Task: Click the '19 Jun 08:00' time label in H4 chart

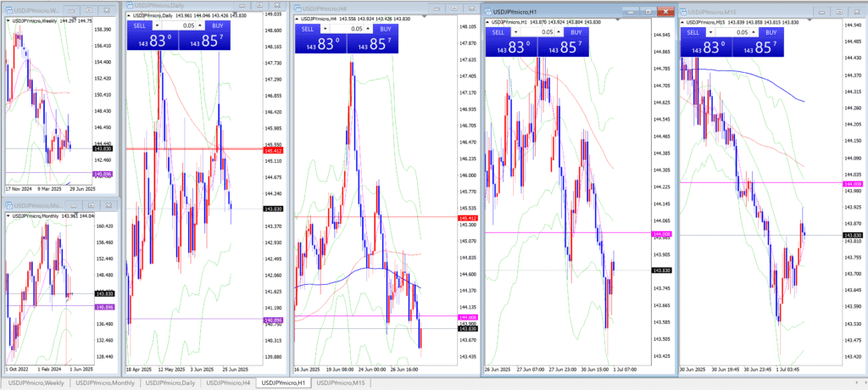Action: click(x=339, y=369)
